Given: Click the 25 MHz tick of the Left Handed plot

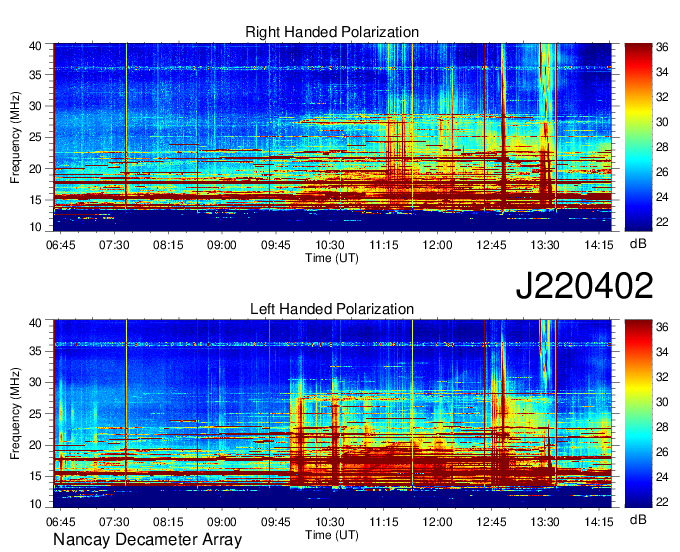Looking at the screenshot, I should [35, 414].
